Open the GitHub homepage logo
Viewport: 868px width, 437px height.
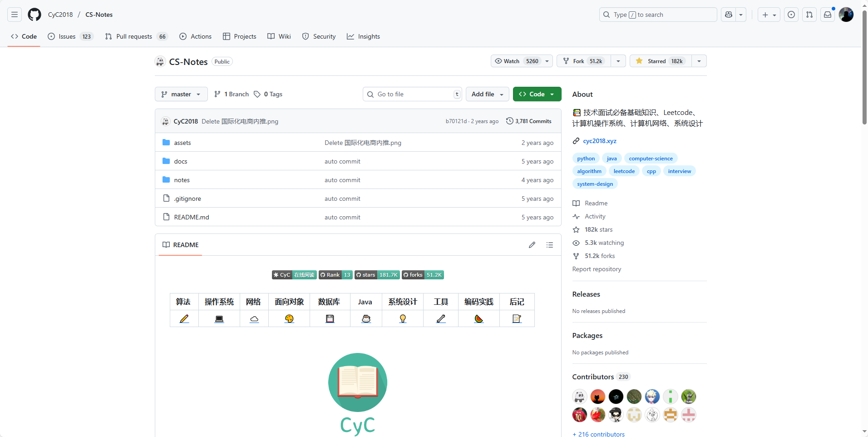click(x=35, y=15)
